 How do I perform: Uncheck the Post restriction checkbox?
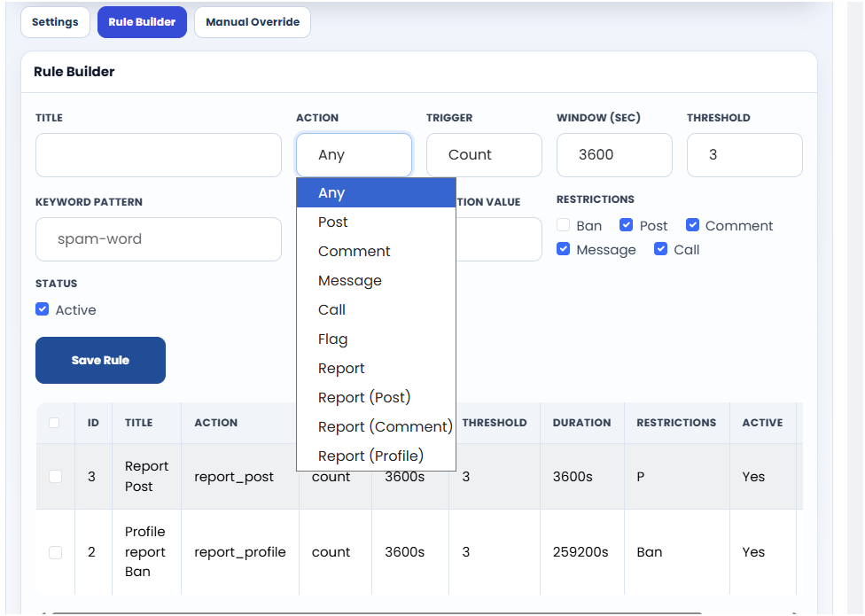tap(627, 226)
